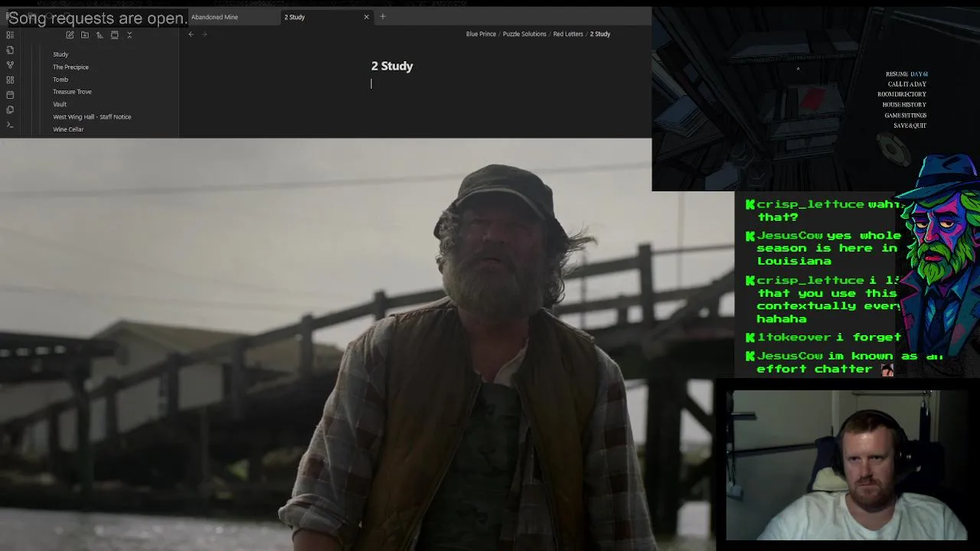Click the new folder icon

point(84,34)
